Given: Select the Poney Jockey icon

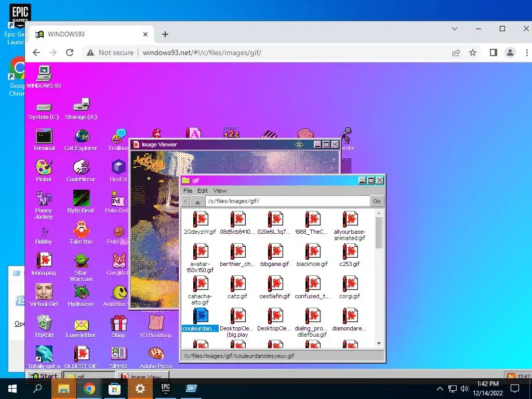Looking at the screenshot, I should (44, 198).
